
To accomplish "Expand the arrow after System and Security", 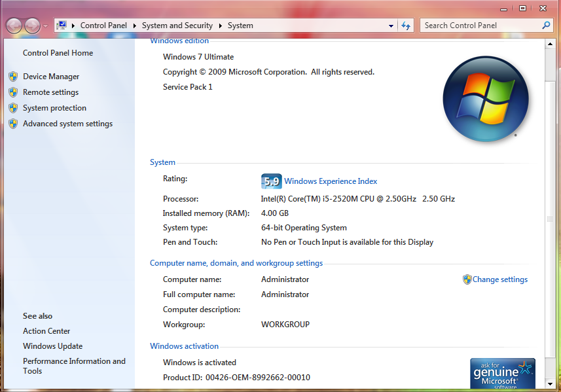I will 220,26.
